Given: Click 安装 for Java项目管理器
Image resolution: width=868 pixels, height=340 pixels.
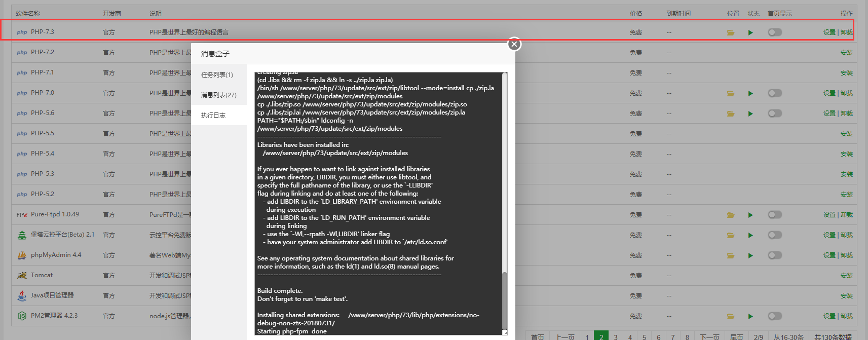Looking at the screenshot, I should [x=847, y=296].
